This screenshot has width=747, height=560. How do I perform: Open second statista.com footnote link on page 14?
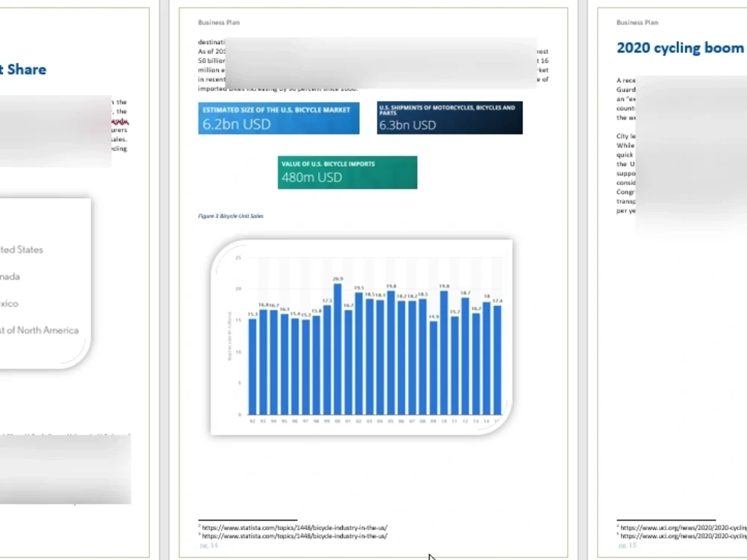pos(294,535)
